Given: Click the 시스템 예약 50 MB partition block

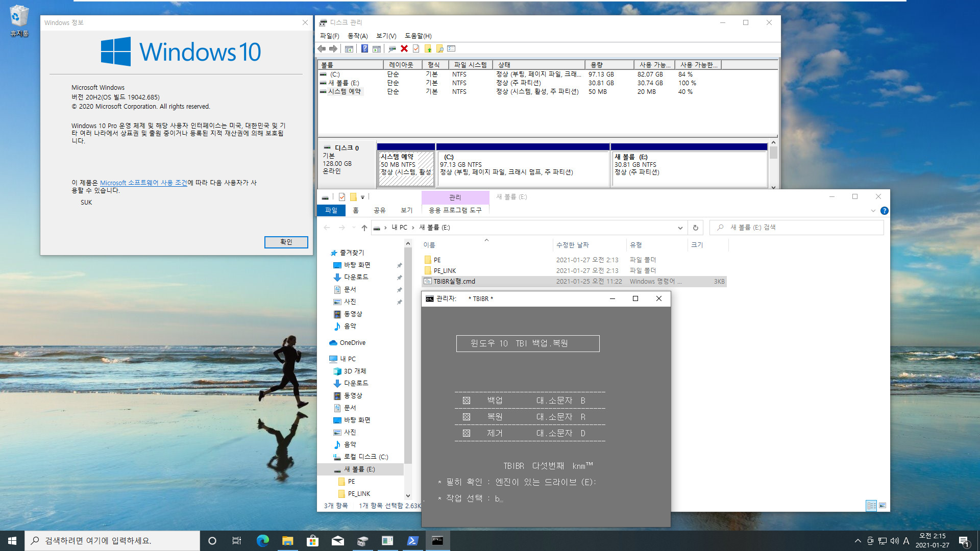Looking at the screenshot, I should pyautogui.click(x=406, y=165).
